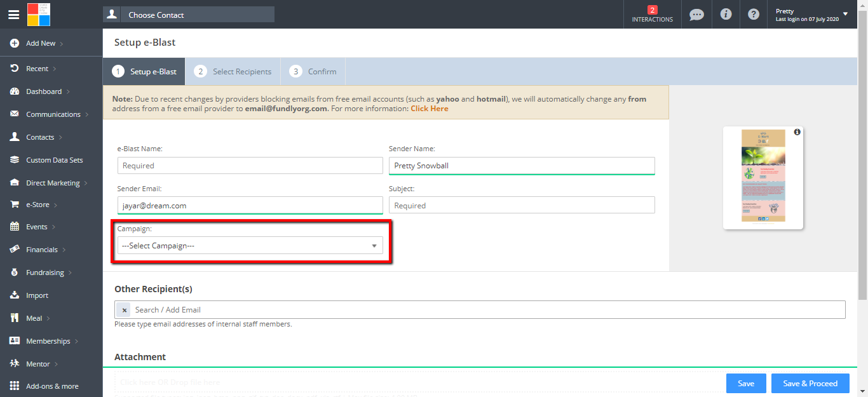Go to the Select Recipients step tab
Image resolution: width=868 pixels, height=397 pixels.
pos(233,72)
